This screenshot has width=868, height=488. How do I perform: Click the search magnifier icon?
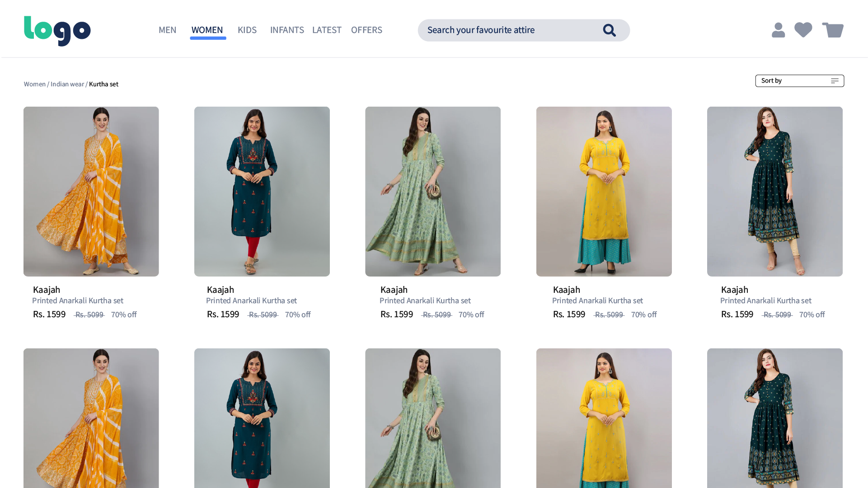pos(609,30)
